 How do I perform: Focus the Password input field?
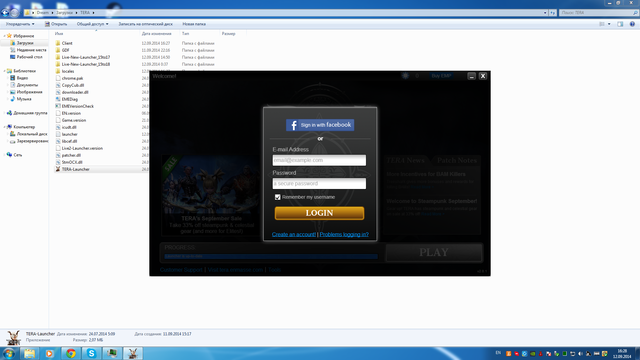click(319, 183)
